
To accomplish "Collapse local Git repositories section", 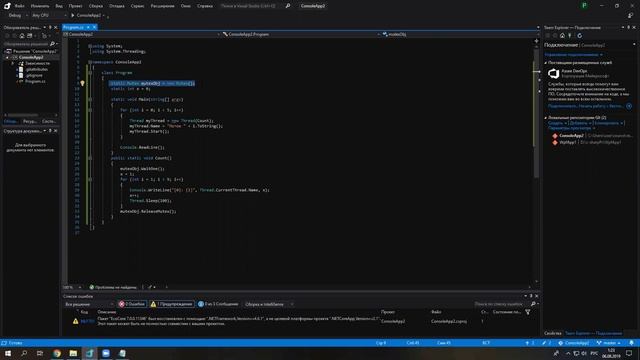I will tap(546, 118).
